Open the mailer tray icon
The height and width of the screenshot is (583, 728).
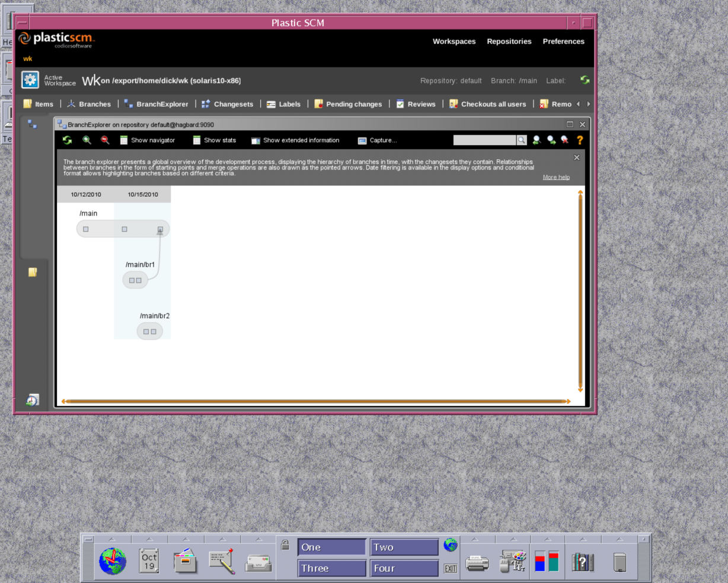point(258,563)
